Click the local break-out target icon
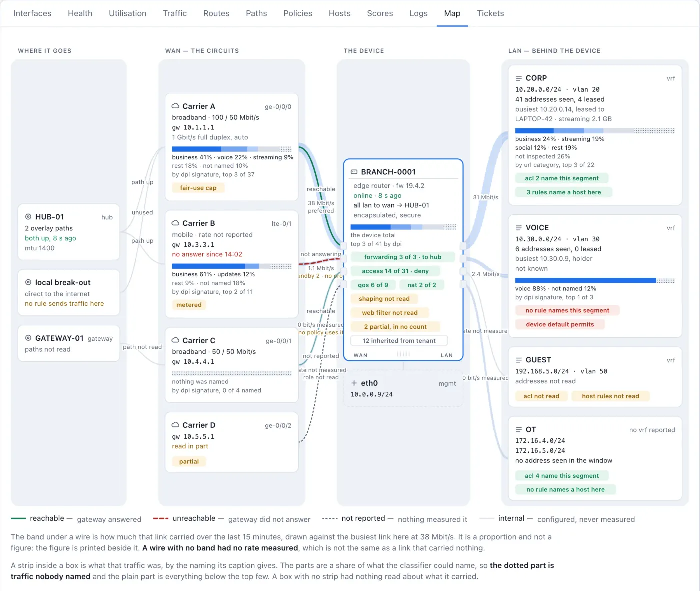The height and width of the screenshot is (591, 700). [x=28, y=282]
